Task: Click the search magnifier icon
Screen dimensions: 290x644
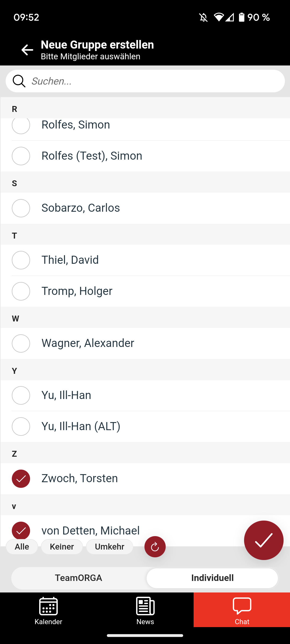Action: (x=19, y=81)
